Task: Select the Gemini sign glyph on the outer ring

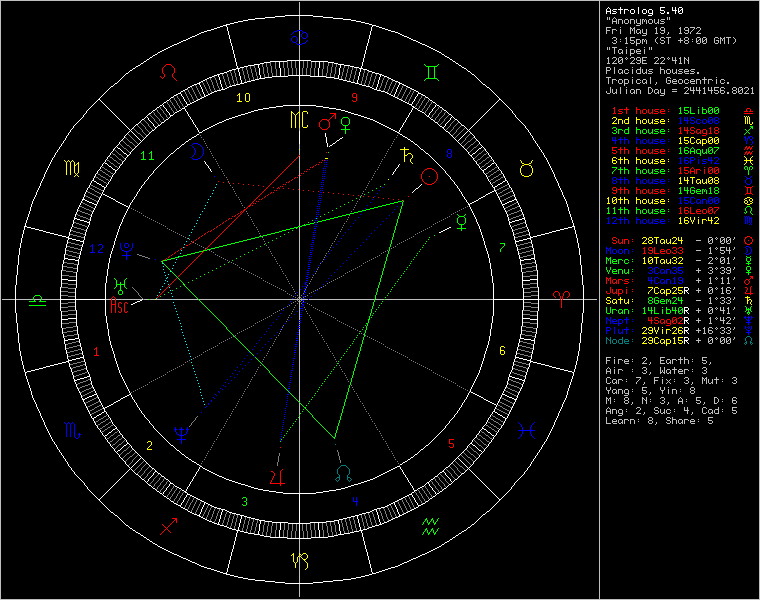Action: [431, 72]
